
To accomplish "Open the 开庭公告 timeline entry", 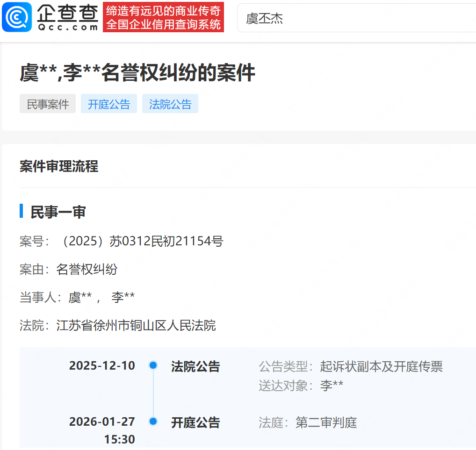I will (x=195, y=422).
